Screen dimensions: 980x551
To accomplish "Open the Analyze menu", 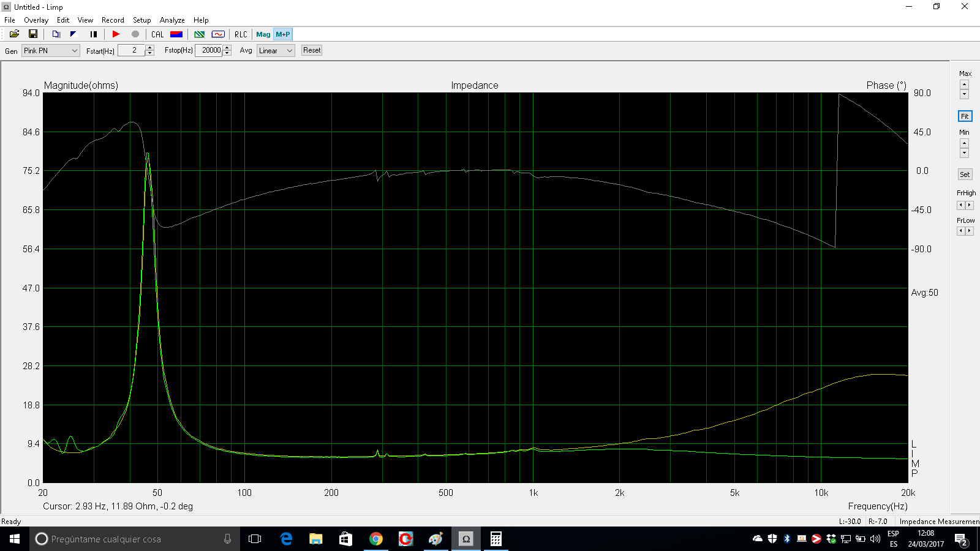I will (172, 20).
